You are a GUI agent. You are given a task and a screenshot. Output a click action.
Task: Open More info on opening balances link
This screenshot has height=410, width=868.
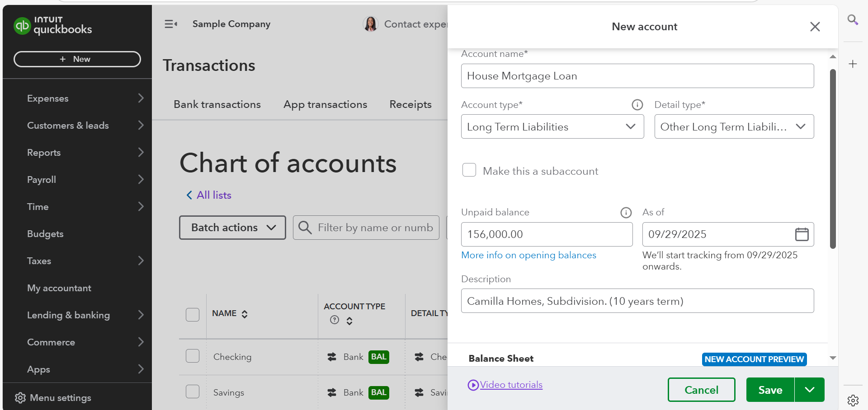[x=528, y=255]
